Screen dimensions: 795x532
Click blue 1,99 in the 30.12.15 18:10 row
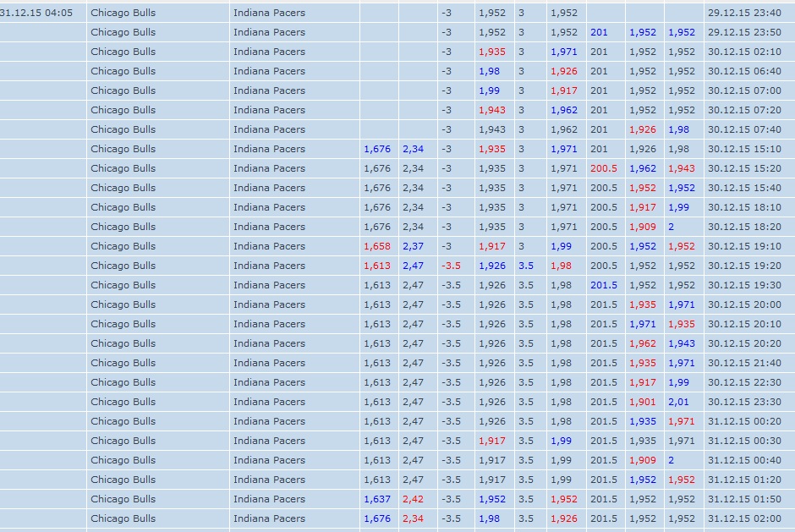pos(678,207)
